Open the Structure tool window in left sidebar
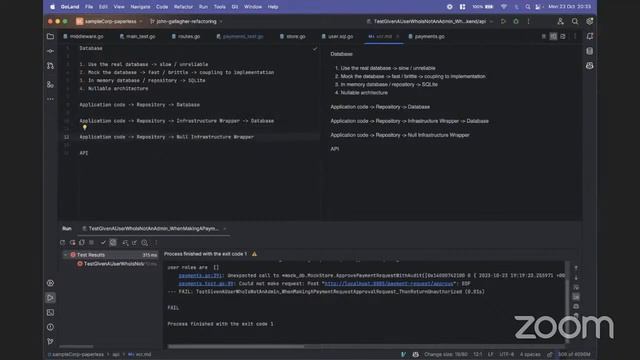The width and height of the screenshot is (640, 360). click(x=50, y=84)
